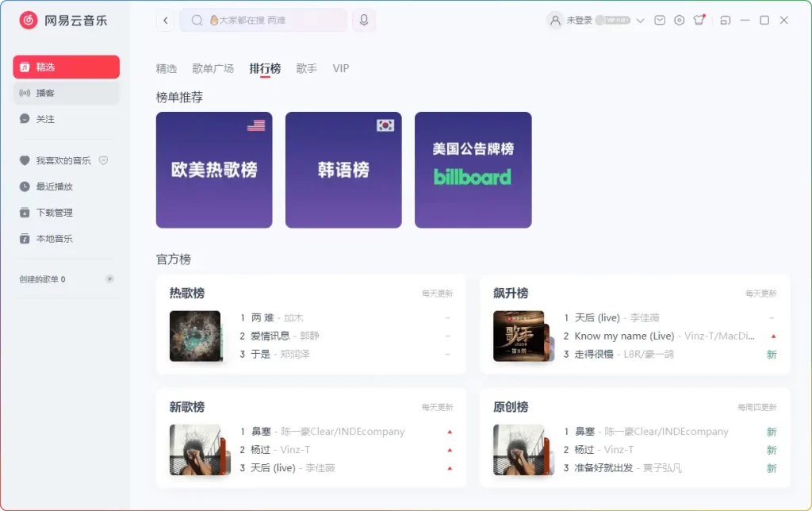
Task: Open the skin theme shirt icon
Action: (x=699, y=20)
